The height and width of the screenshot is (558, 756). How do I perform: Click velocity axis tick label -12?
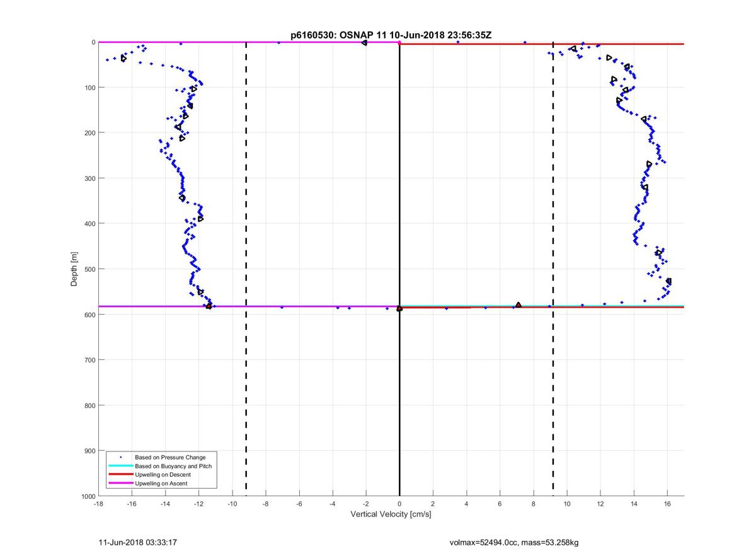click(198, 504)
